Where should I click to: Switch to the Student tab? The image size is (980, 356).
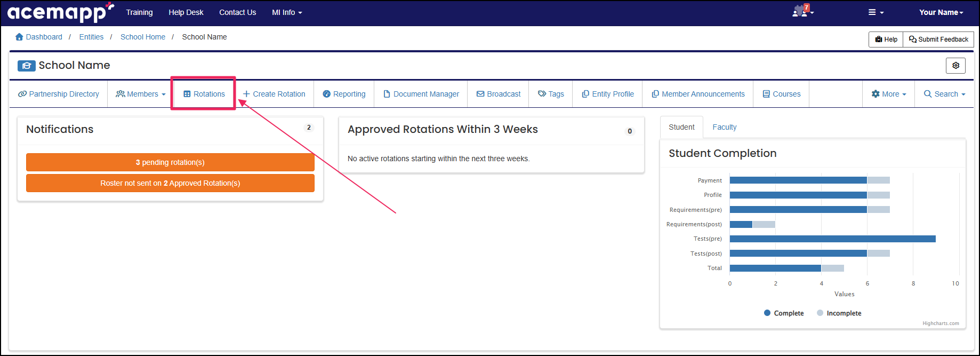681,127
